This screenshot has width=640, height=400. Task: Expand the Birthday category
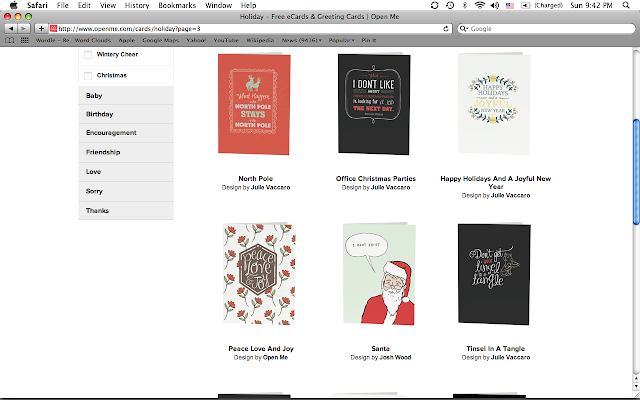[x=126, y=114]
